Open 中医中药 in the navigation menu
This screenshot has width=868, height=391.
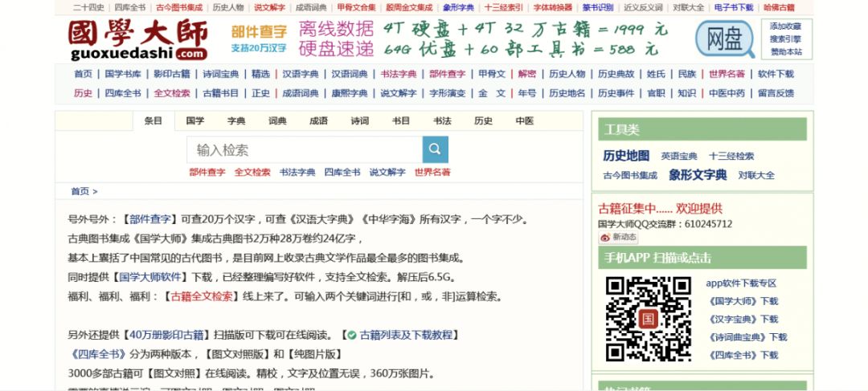(727, 93)
